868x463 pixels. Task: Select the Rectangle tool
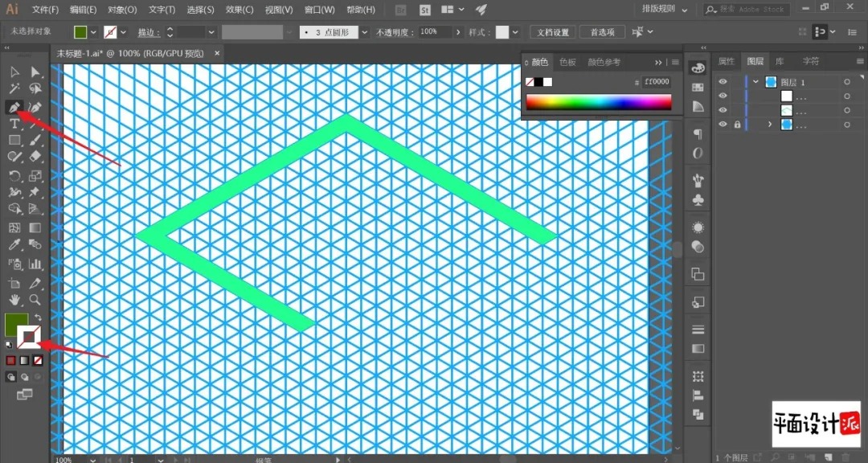click(15, 140)
